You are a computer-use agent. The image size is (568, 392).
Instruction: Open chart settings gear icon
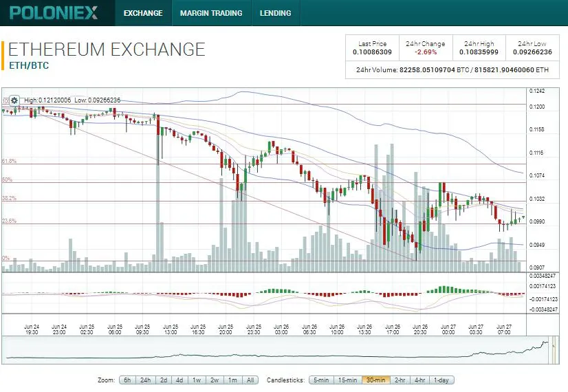tap(14, 100)
